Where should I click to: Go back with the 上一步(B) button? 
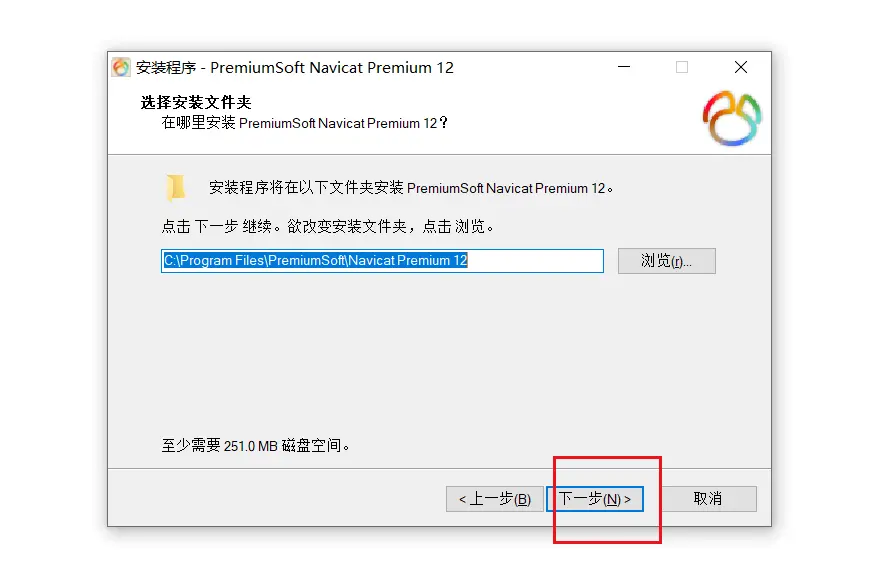click(x=494, y=499)
